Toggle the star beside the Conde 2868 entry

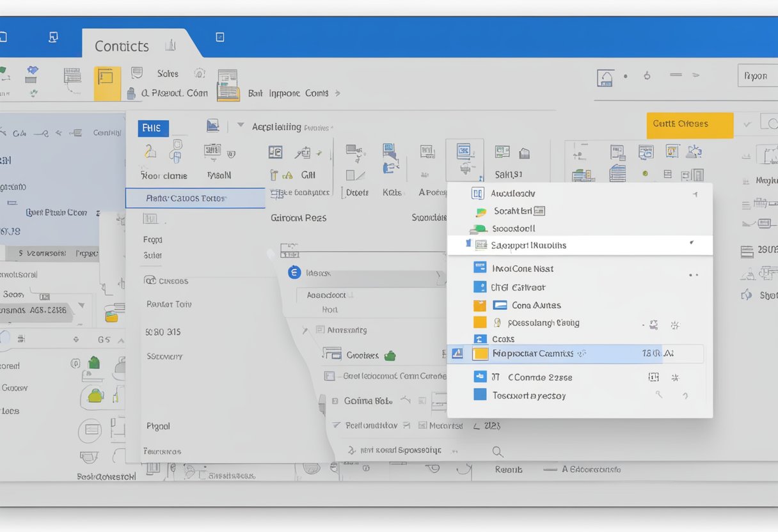pyautogui.click(x=675, y=377)
